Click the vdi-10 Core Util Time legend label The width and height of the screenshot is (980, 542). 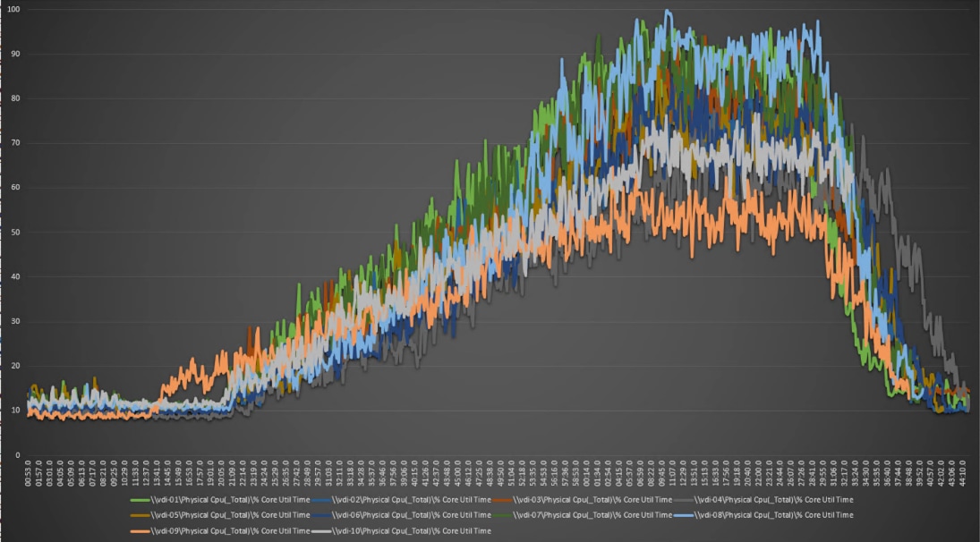point(412,530)
